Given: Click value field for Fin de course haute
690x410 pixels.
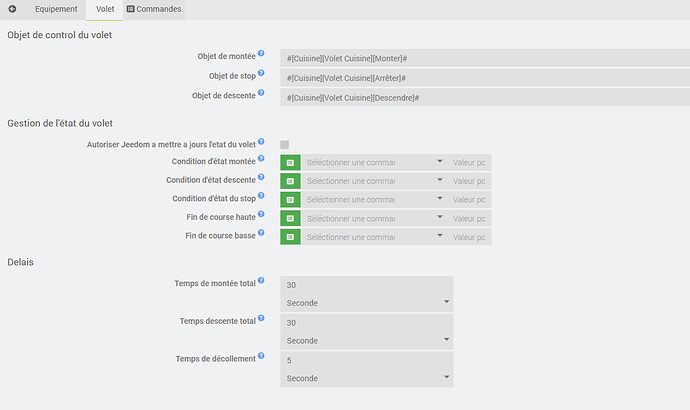Looking at the screenshot, I should (x=470, y=218).
